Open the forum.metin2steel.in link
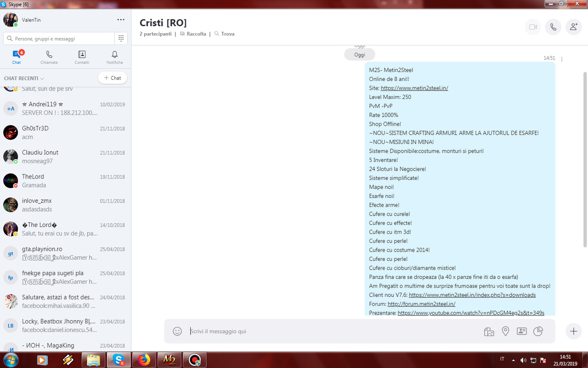Image resolution: width=588 pixels, height=368 pixels. tap(422, 304)
